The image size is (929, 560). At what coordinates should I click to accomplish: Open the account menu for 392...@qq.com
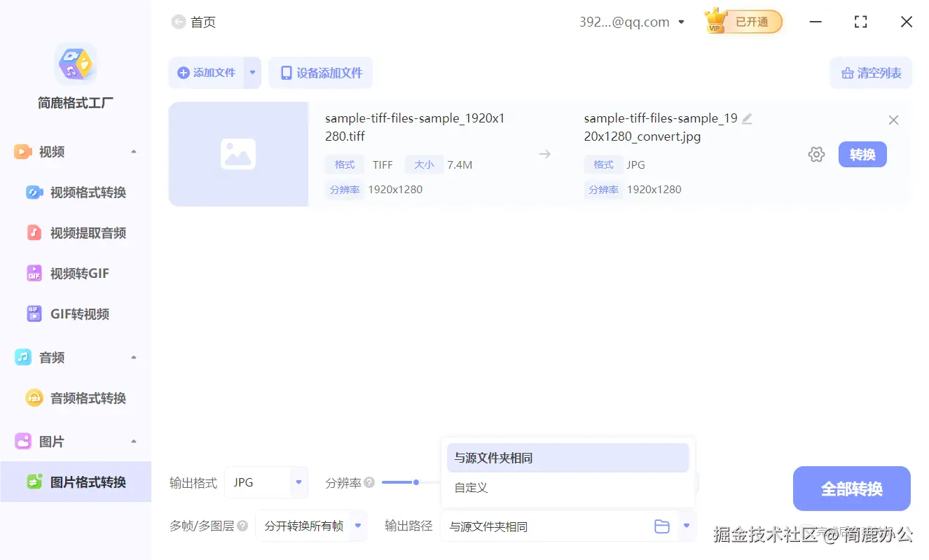(x=631, y=22)
